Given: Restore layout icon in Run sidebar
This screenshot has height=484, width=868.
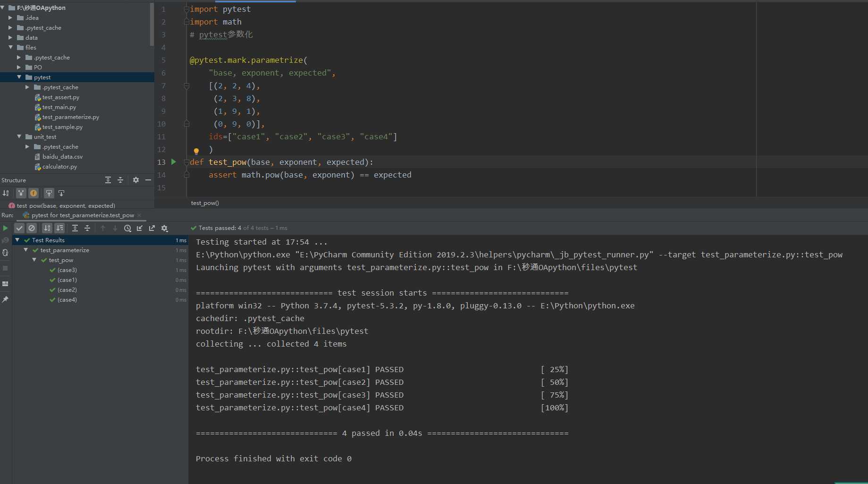Looking at the screenshot, I should tap(5, 284).
